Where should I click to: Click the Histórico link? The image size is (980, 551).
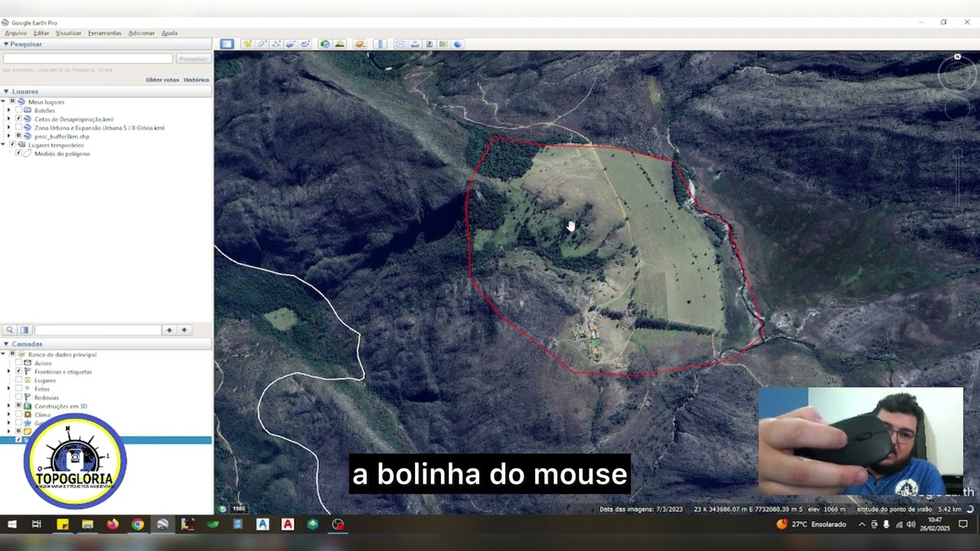coord(196,80)
